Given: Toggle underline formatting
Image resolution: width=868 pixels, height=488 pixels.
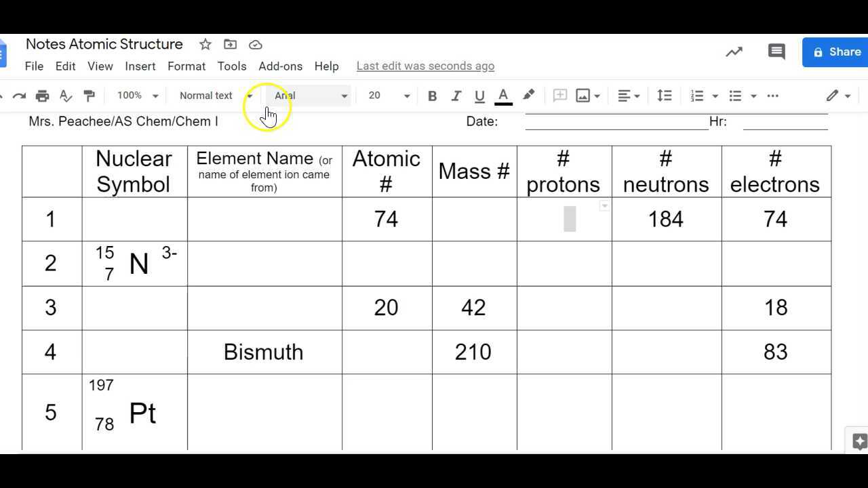Looking at the screenshot, I should [x=479, y=96].
